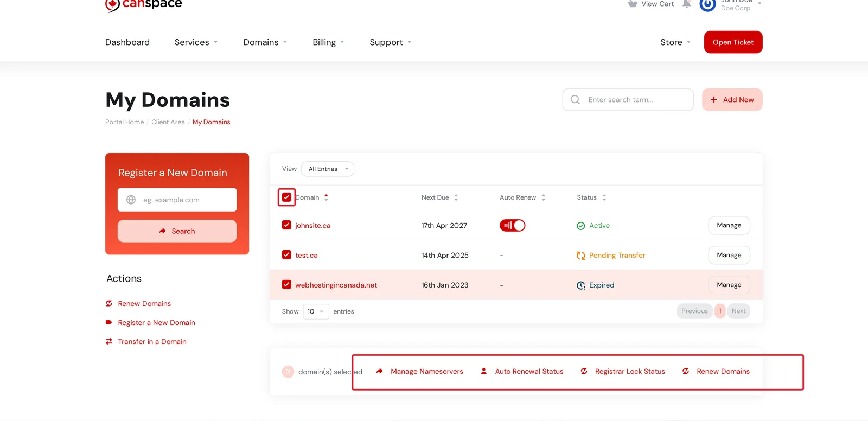Open the test.ca domain link
The width and height of the screenshot is (868, 421).
point(307,256)
